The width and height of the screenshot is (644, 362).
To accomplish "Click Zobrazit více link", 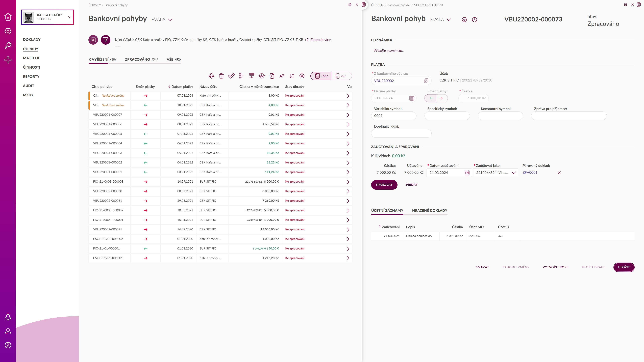I will 320,40.
